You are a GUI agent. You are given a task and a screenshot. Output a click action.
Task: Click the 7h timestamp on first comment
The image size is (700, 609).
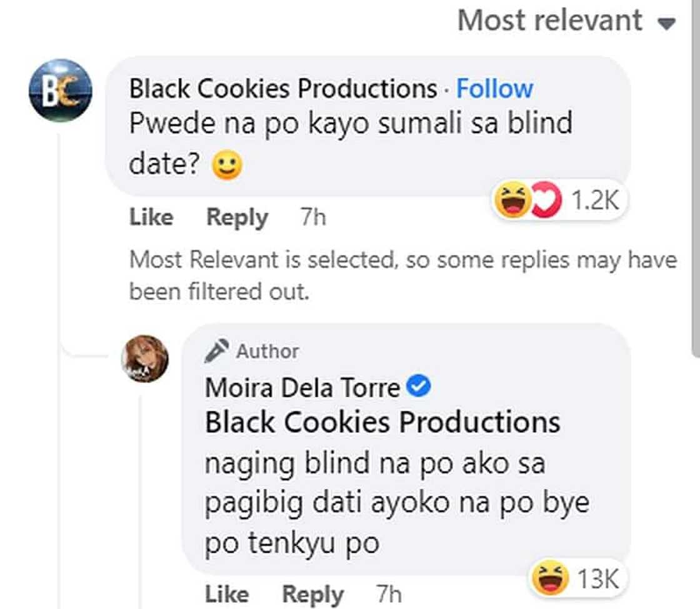pyautogui.click(x=313, y=218)
